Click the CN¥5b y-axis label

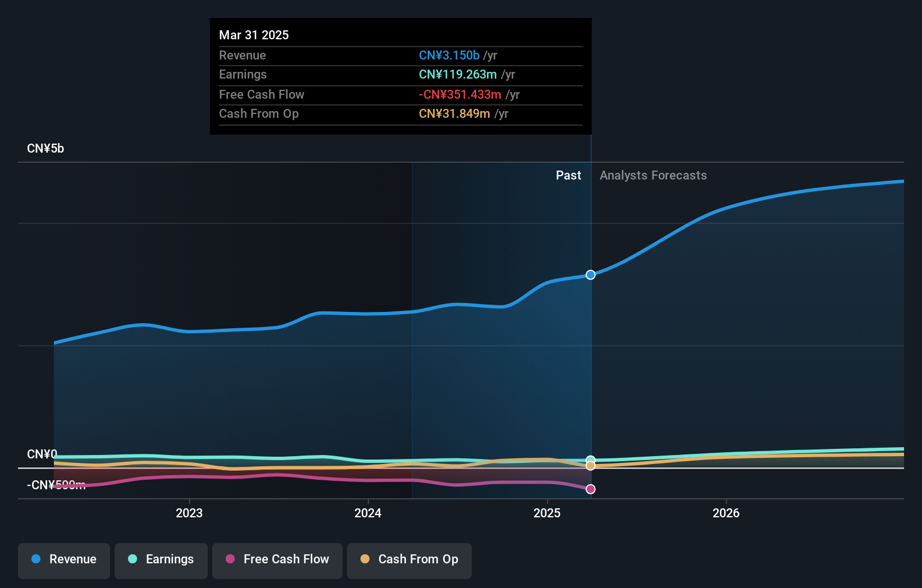click(45, 149)
